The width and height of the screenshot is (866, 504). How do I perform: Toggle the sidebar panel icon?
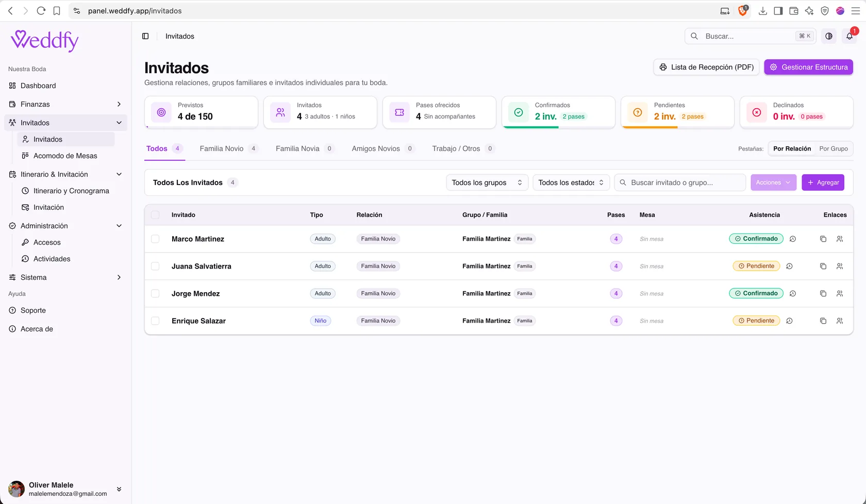tap(145, 36)
